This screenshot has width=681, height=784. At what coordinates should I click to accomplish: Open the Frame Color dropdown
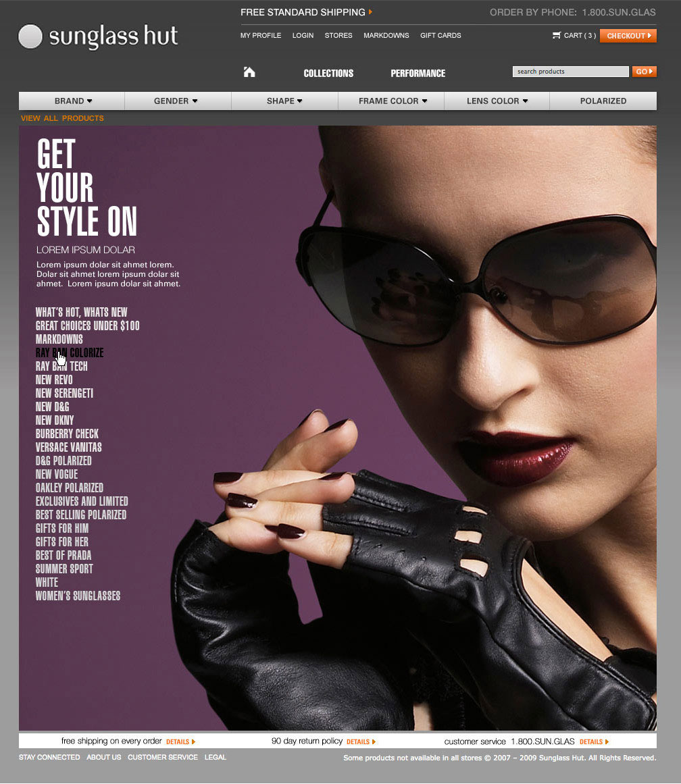click(x=392, y=101)
